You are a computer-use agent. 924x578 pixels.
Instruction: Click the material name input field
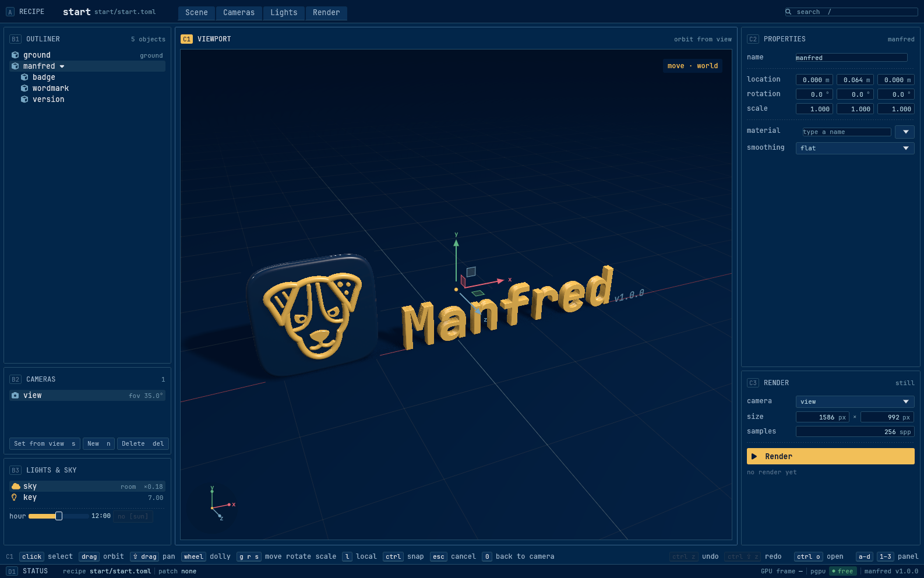(x=847, y=132)
